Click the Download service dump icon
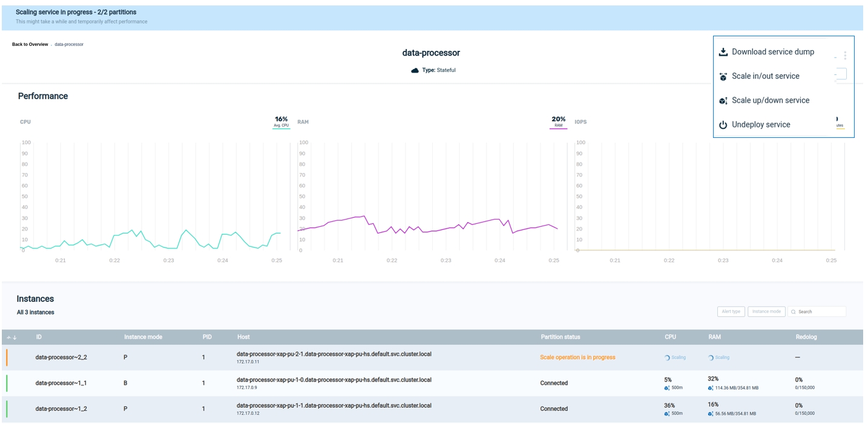This screenshot has height=427, width=868. point(723,52)
